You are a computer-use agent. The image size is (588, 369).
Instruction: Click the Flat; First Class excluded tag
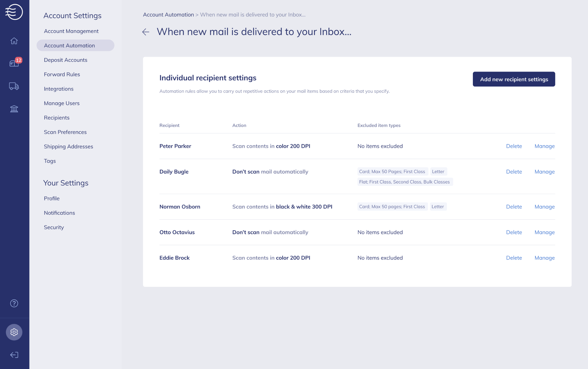click(405, 182)
